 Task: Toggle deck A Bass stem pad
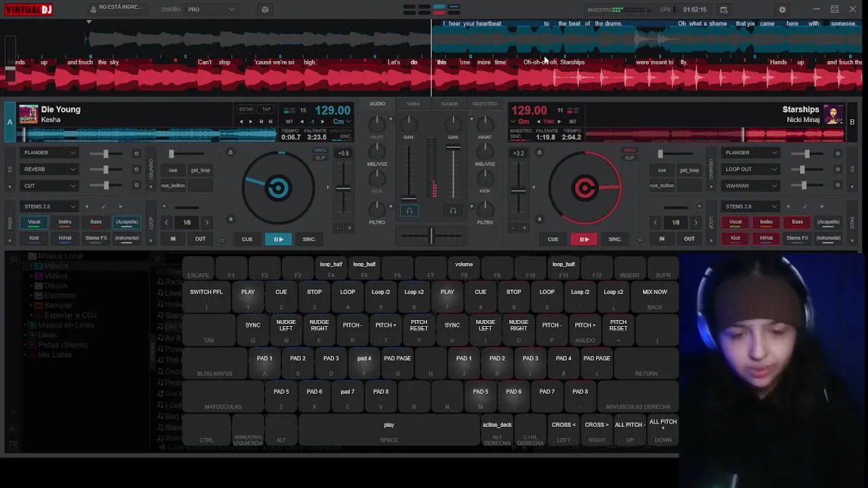tap(96, 222)
